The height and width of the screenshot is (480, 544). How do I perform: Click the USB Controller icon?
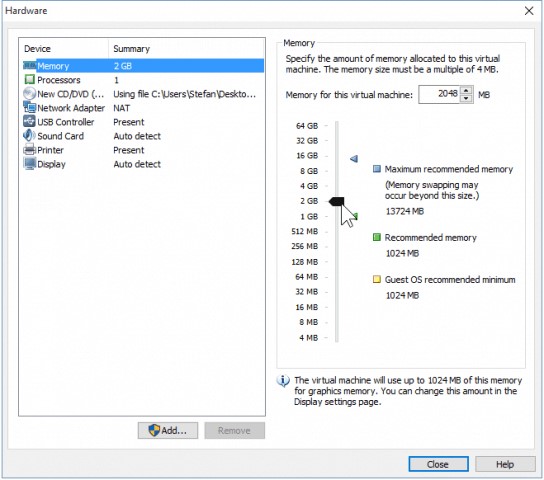pos(29,121)
